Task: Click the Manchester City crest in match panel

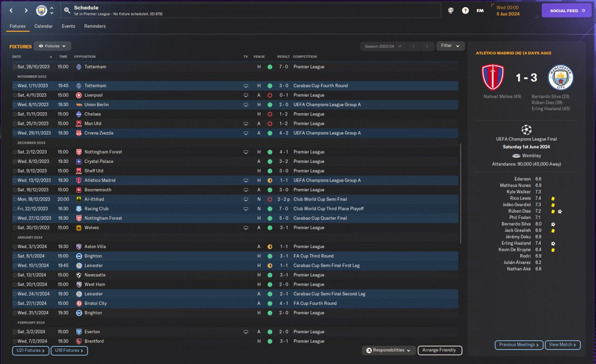Action: click(x=561, y=77)
